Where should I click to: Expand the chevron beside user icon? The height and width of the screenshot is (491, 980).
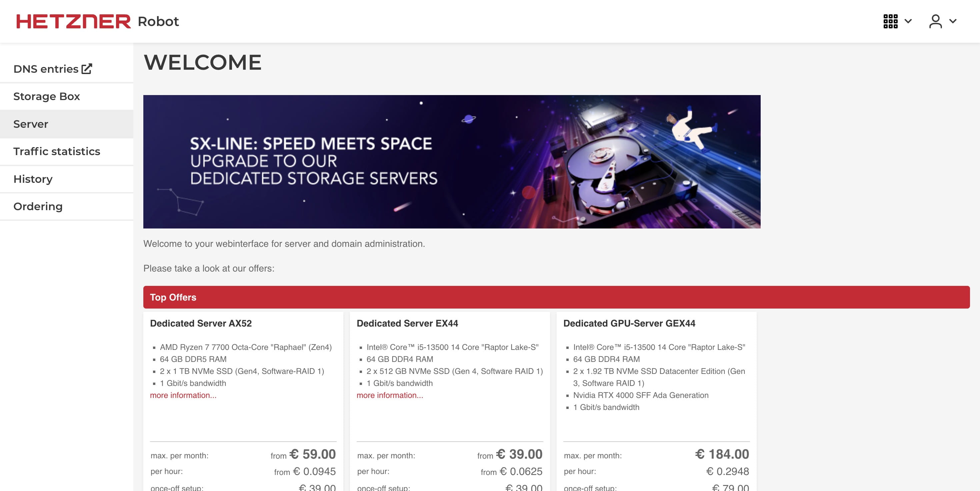(953, 21)
